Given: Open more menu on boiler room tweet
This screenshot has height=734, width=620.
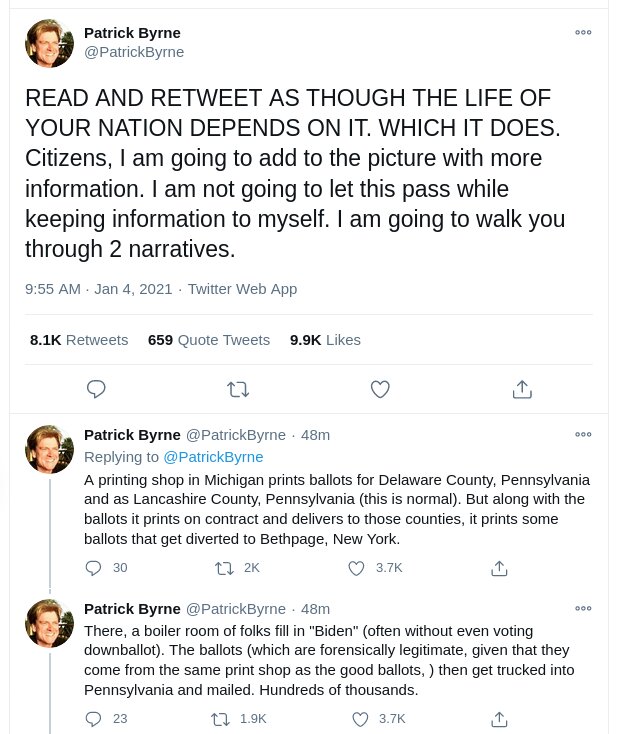Looking at the screenshot, I should [583, 607].
